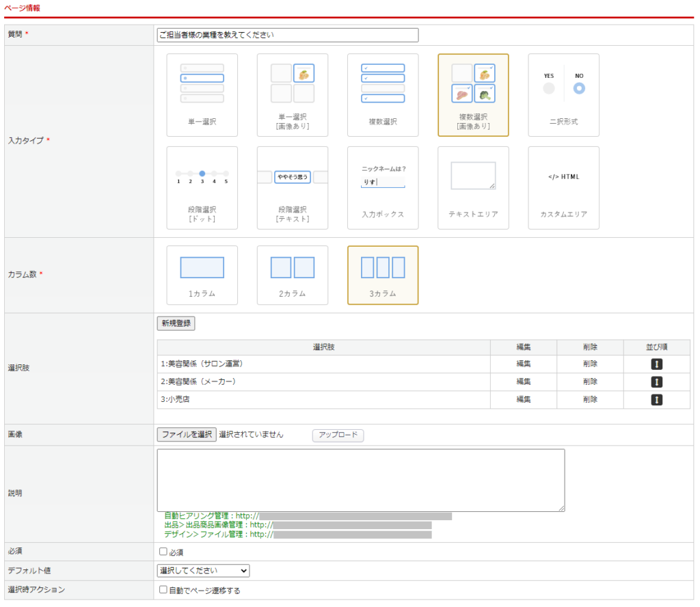Pick the 二択形式 YES/NO input type
Screen dimensions: 700x607
point(563,95)
